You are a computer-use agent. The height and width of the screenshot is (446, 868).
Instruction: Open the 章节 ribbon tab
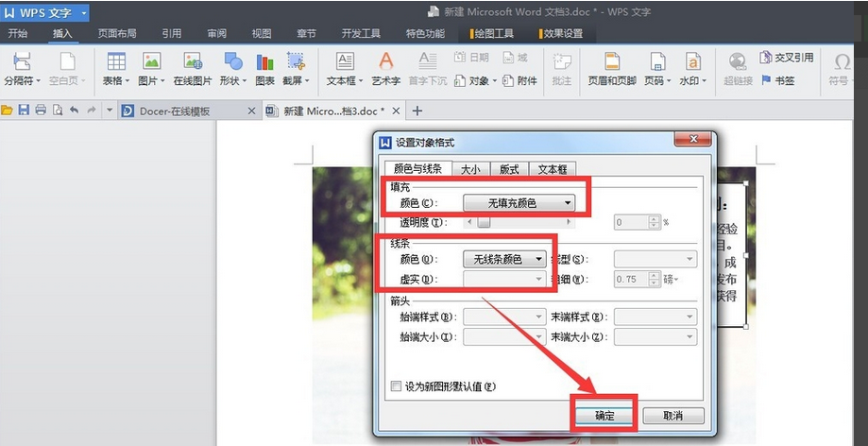(x=306, y=34)
